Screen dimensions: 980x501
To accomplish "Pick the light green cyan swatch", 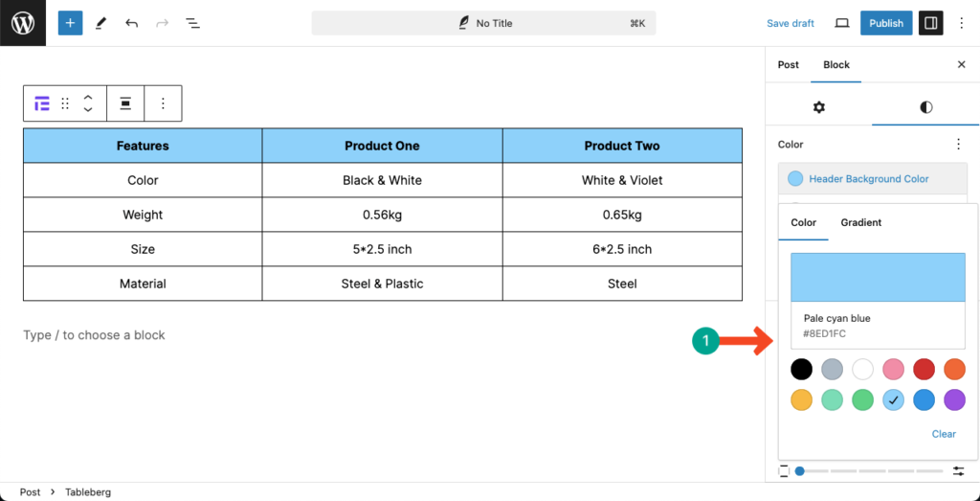I will pyautogui.click(x=832, y=399).
